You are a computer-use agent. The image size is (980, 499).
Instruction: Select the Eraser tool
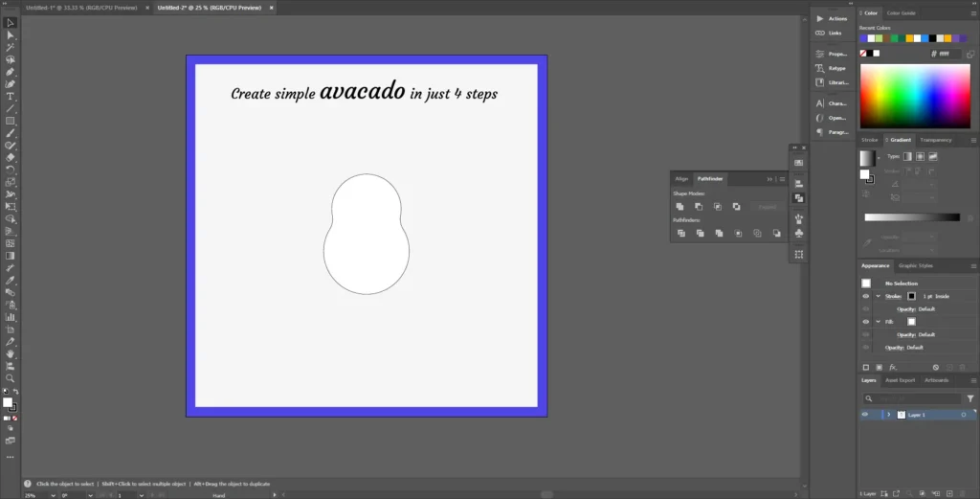pyautogui.click(x=10, y=158)
